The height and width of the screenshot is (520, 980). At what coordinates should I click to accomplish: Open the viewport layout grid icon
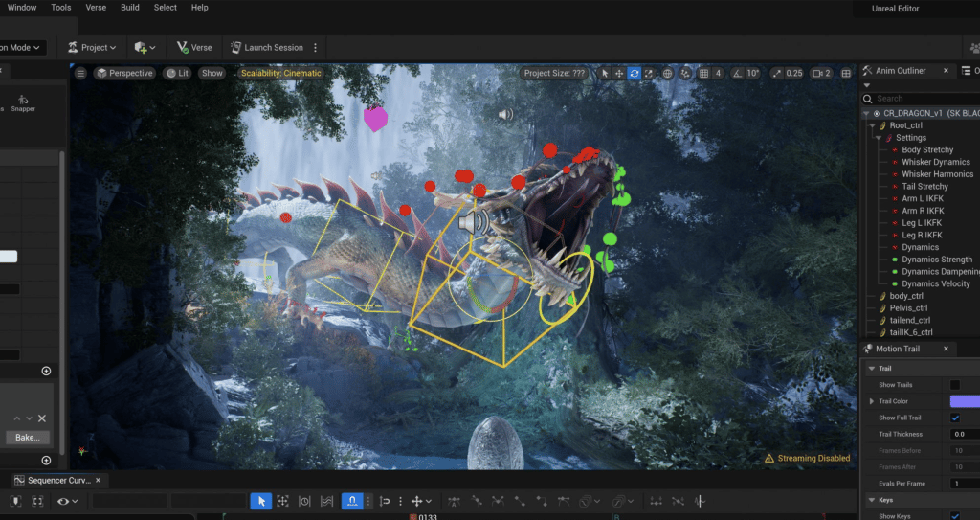(846, 73)
